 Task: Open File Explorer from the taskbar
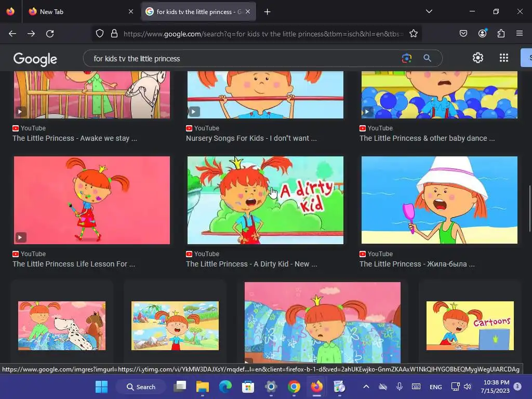(203, 387)
